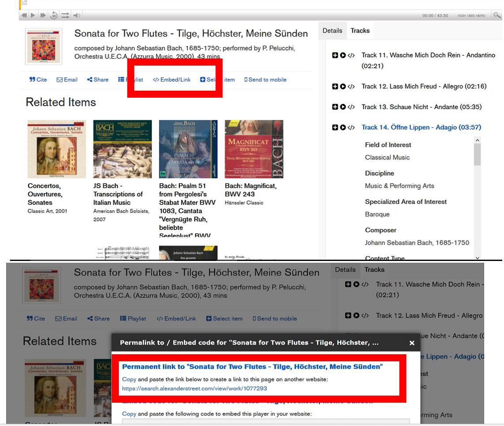Open upper Concertos, Ouvertures, Sonates title link
This screenshot has height=426, width=504.
(x=45, y=194)
